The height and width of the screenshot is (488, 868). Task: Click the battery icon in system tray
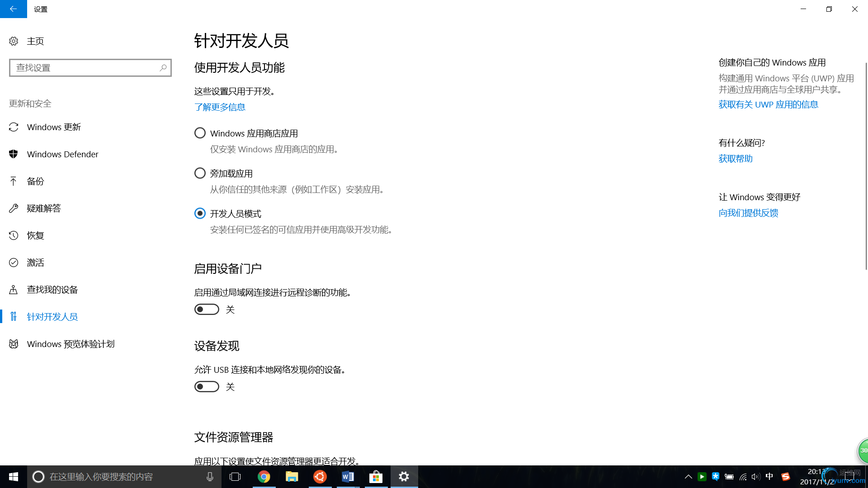(729, 477)
